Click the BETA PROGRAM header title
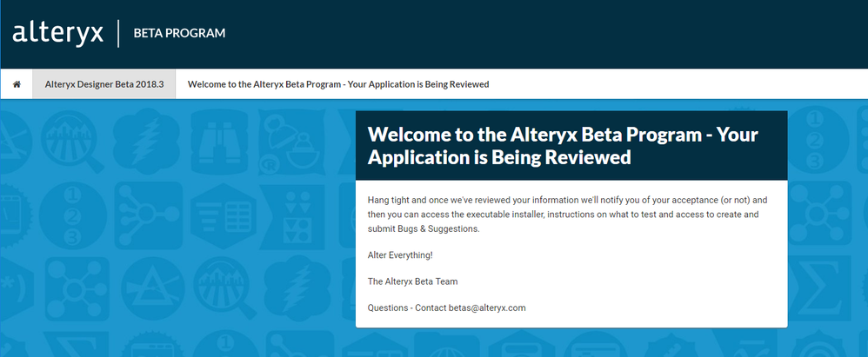 point(179,33)
